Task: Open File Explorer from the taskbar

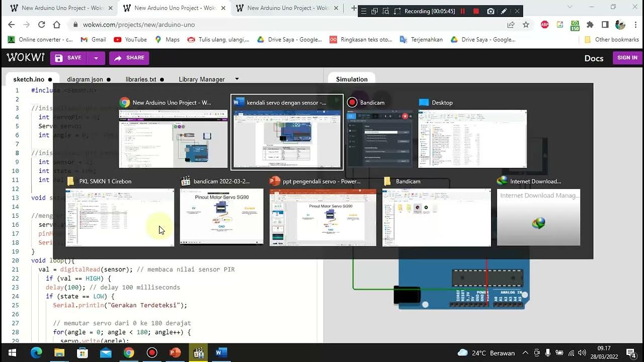Action: click(59, 353)
